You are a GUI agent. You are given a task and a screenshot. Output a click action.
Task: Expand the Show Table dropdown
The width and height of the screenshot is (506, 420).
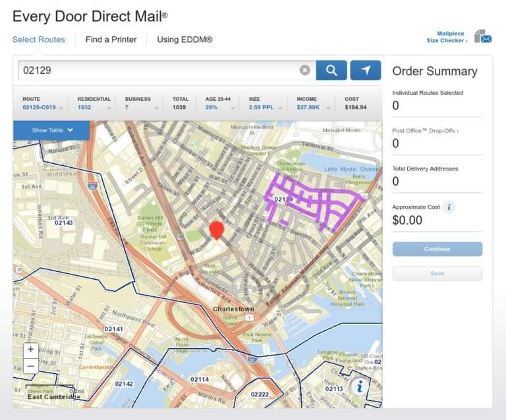pyautogui.click(x=51, y=130)
